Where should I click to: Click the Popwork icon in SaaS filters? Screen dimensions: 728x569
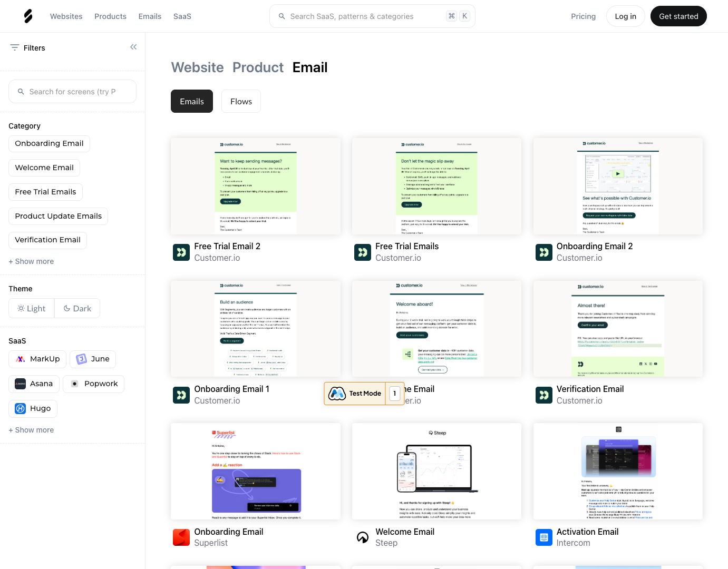point(75,384)
